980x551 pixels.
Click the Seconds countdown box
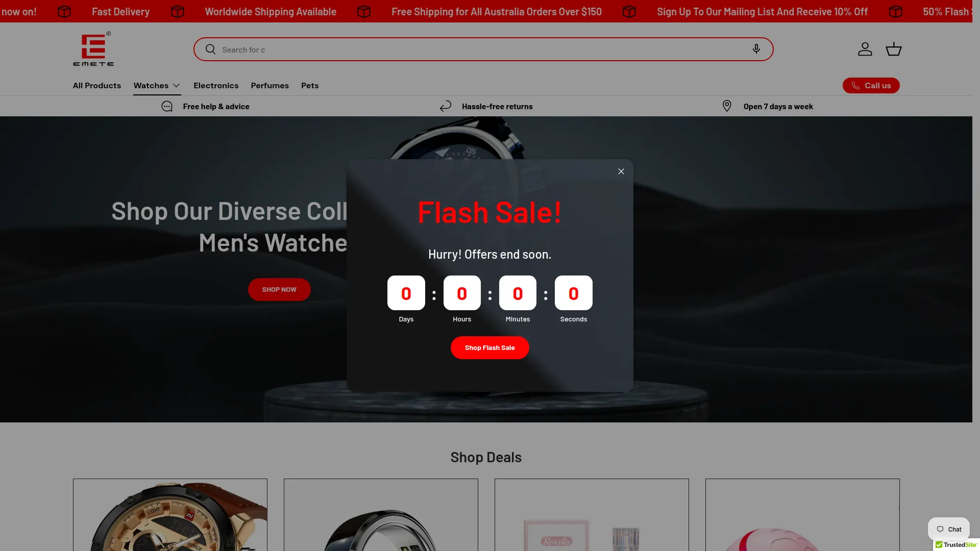[573, 293]
